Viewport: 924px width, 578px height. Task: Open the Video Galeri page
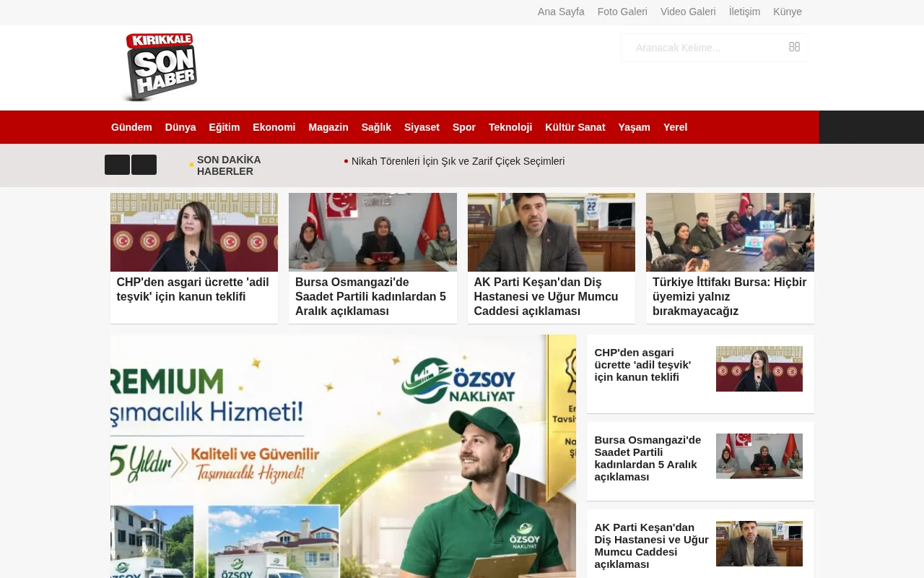(x=688, y=12)
